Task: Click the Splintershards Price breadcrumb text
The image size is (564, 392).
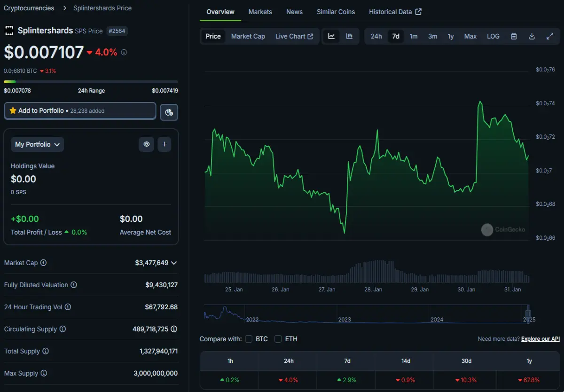Action: pos(102,8)
